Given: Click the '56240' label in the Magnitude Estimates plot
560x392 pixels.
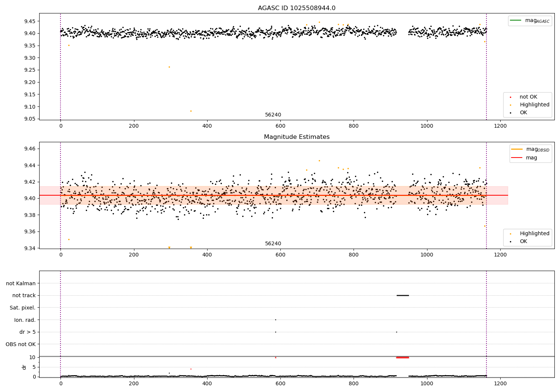Looking at the screenshot, I should click(x=273, y=244).
